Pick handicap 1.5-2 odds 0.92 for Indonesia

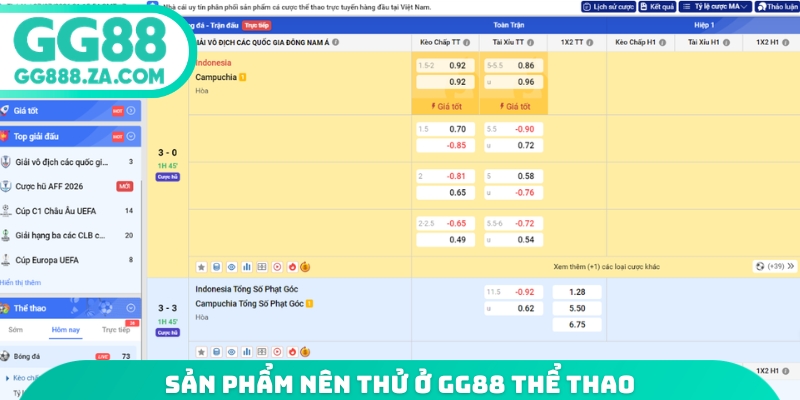tap(445, 66)
